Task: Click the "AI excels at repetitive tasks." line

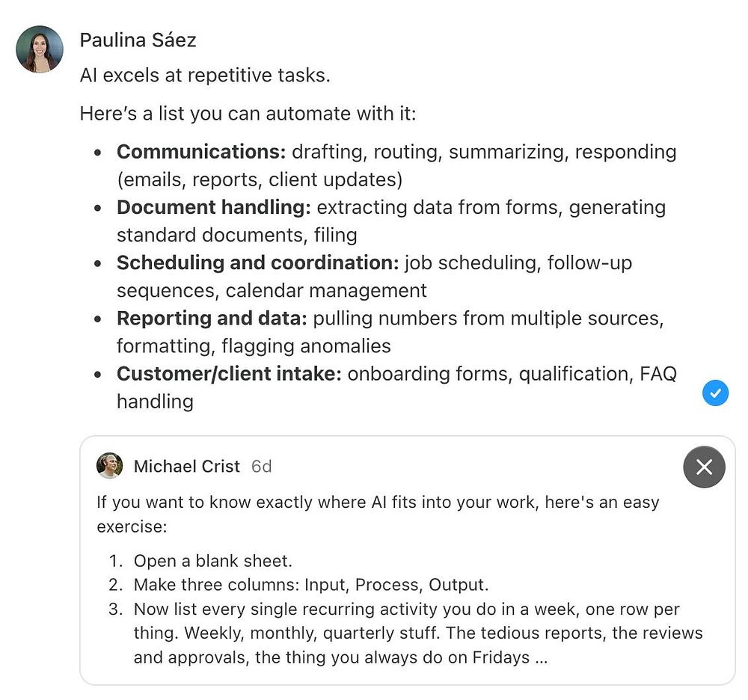Action: [x=205, y=76]
